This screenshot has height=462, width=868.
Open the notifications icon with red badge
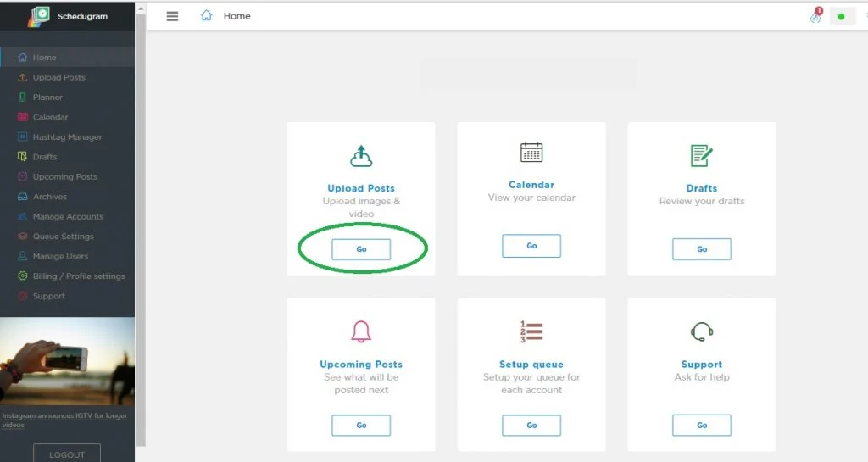pyautogui.click(x=816, y=15)
